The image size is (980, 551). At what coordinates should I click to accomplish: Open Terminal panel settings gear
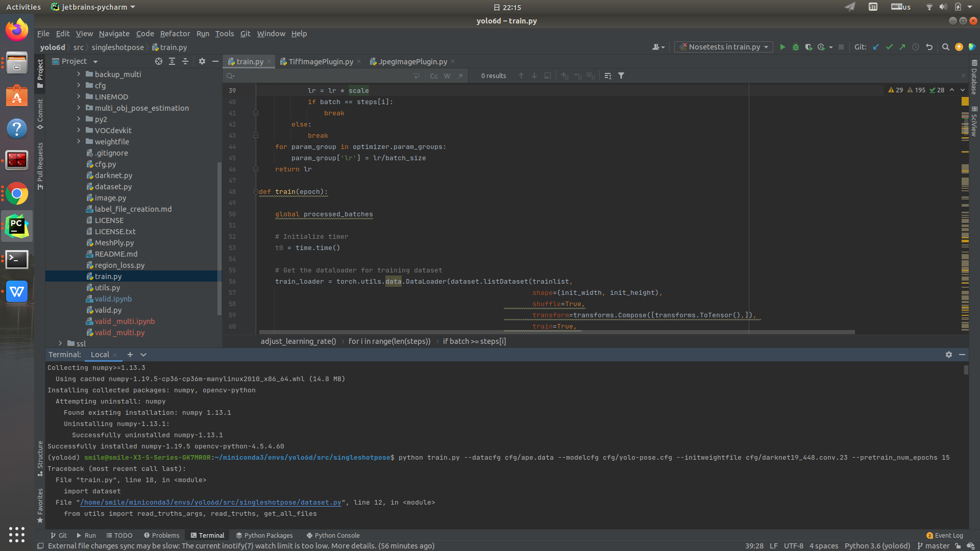point(949,355)
